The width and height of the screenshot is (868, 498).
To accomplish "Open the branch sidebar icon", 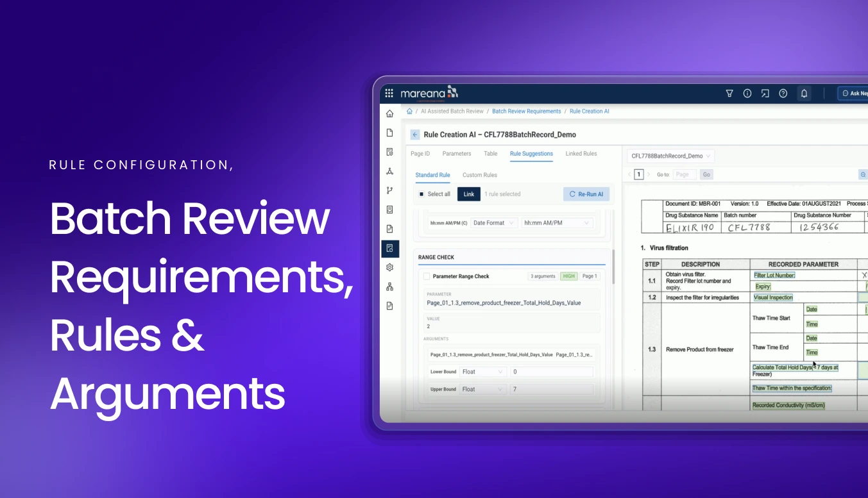I will (x=389, y=190).
